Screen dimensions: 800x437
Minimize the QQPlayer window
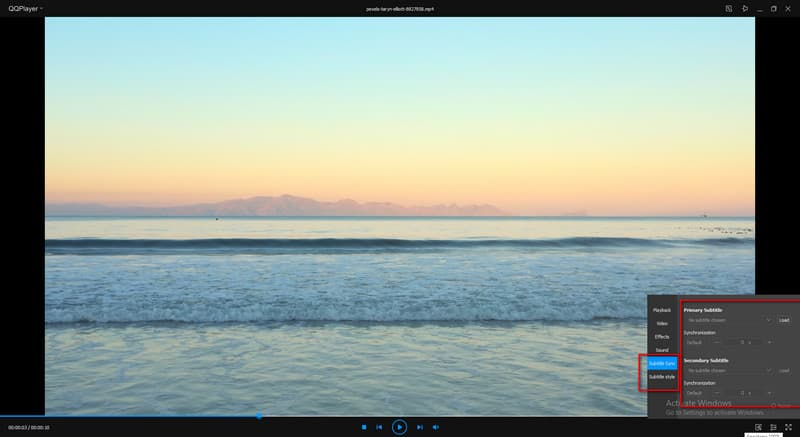760,9
